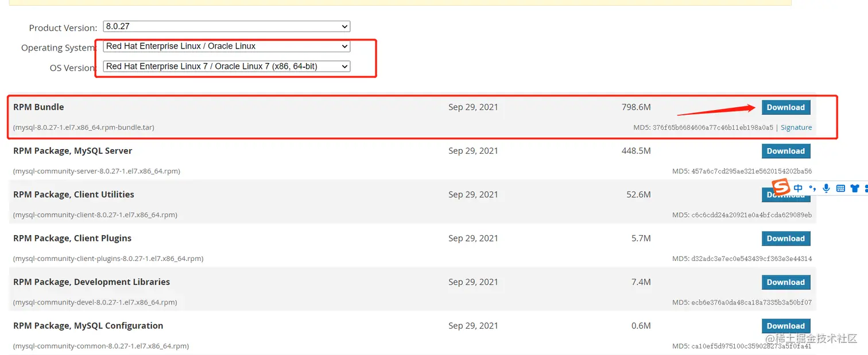This screenshot has width=868, height=355.
Task: Click 'RPM Package, Client Plugins' title
Action: (x=72, y=238)
